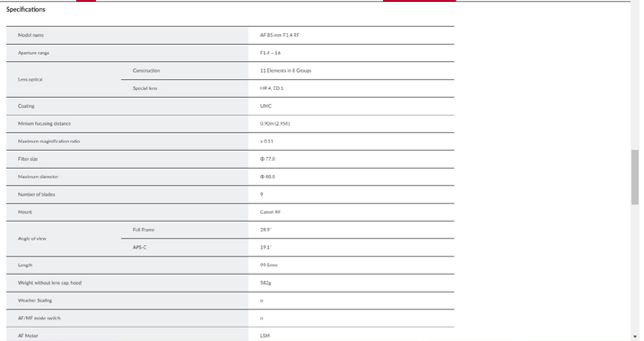Click the Aperture range label
Viewport: 644px width, 341px height.
(33, 53)
